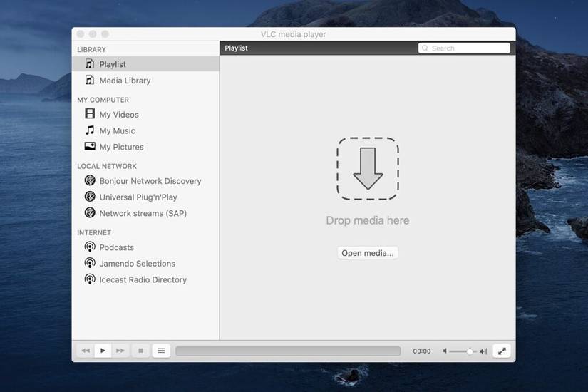
Task: Click the playback progress bar
Action: pos(288,351)
